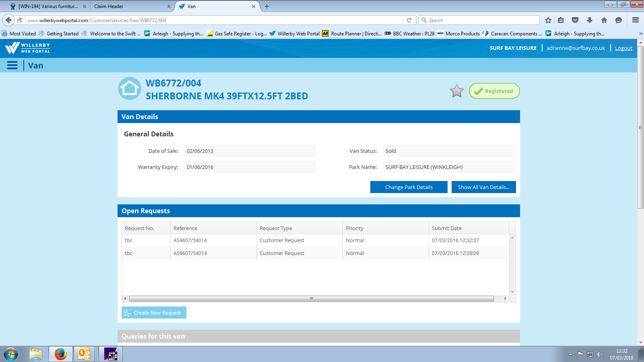This screenshot has height=362, width=644.
Task: Sort by Request Type column header
Action: pyautogui.click(x=299, y=228)
